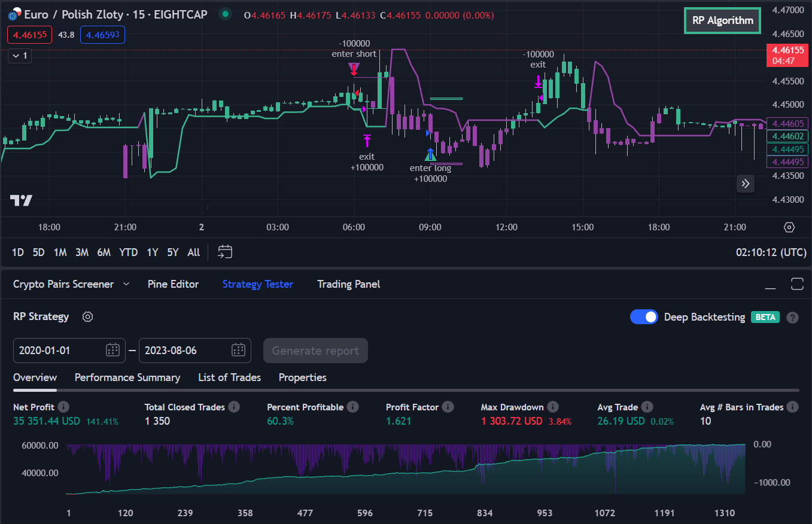812x524 pixels.
Task: Set chart range to 1Y
Action: click(x=153, y=252)
